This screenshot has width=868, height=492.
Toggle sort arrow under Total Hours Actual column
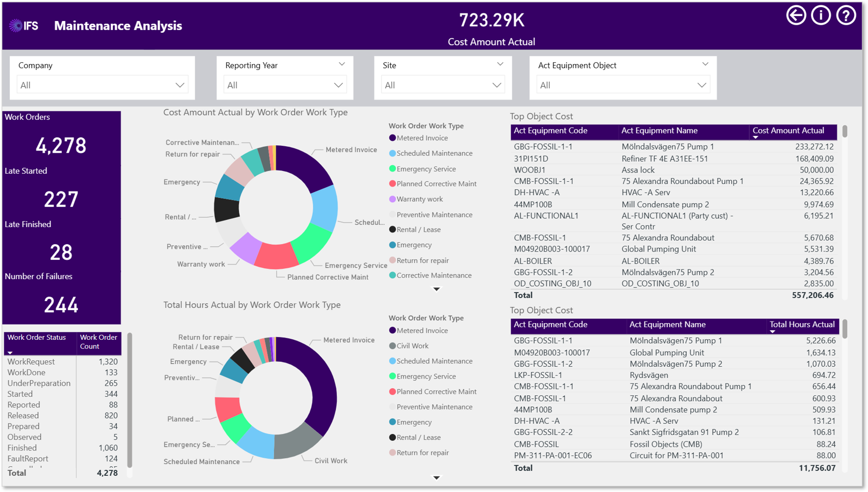(772, 332)
